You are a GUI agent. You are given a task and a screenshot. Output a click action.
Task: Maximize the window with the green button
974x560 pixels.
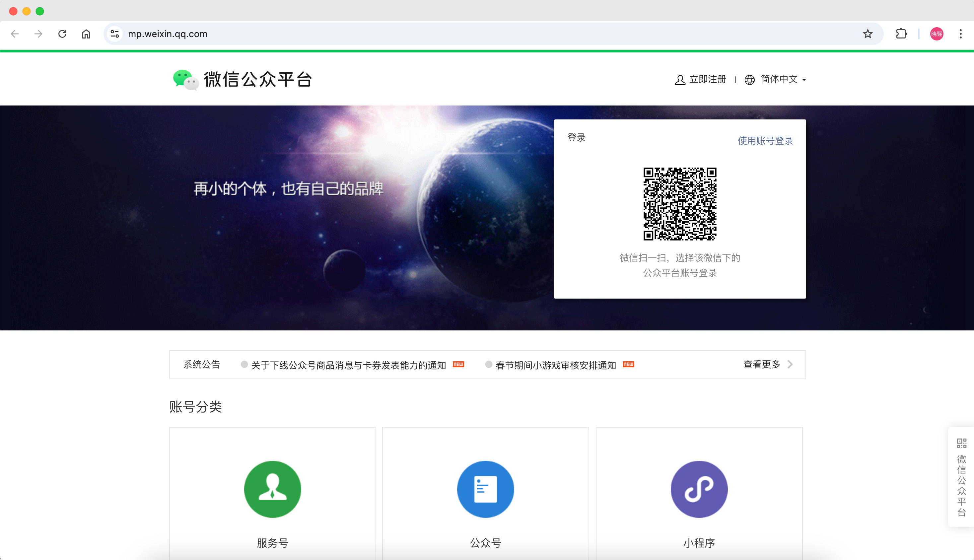pyautogui.click(x=39, y=11)
